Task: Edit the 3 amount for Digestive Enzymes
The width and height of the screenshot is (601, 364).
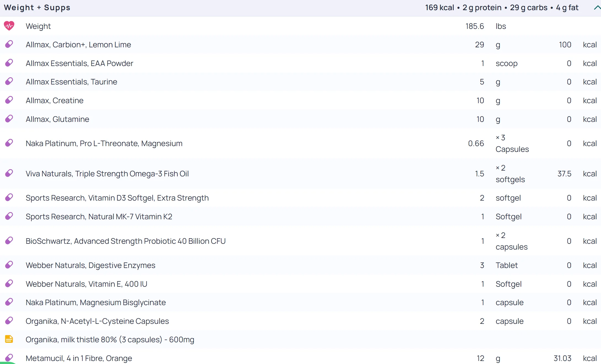Action: pyautogui.click(x=482, y=265)
